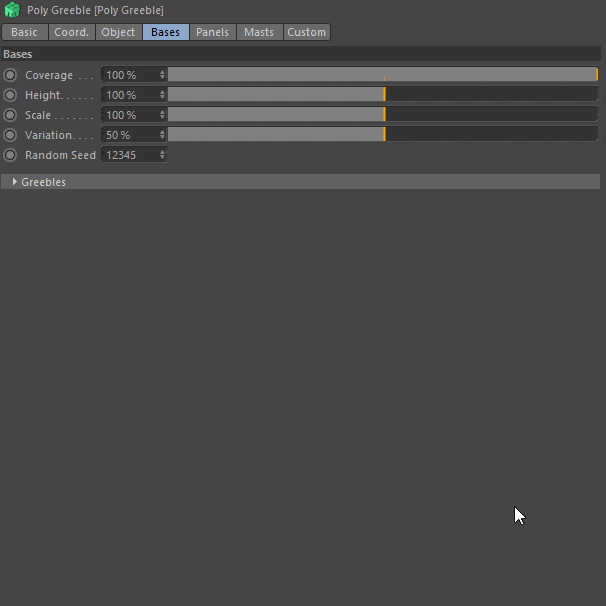This screenshot has height=606, width=606.
Task: Toggle the Variation keyframe animation dot
Action: coord(10,135)
